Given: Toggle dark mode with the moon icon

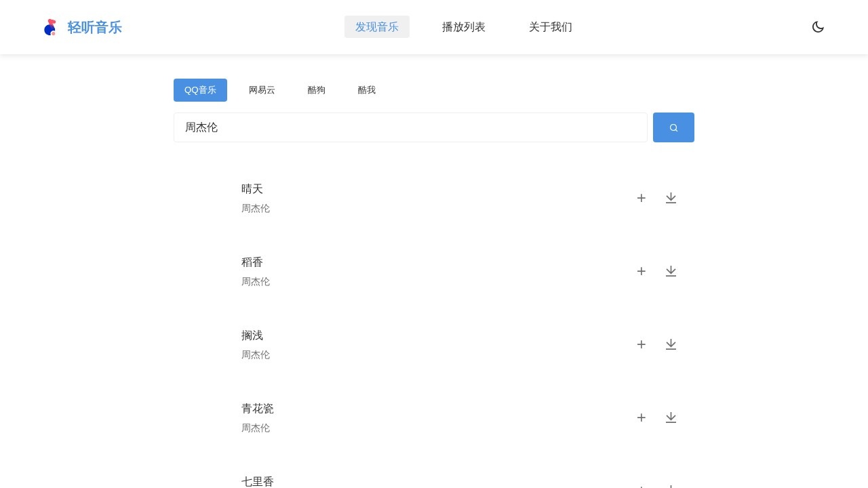Looking at the screenshot, I should tap(818, 27).
